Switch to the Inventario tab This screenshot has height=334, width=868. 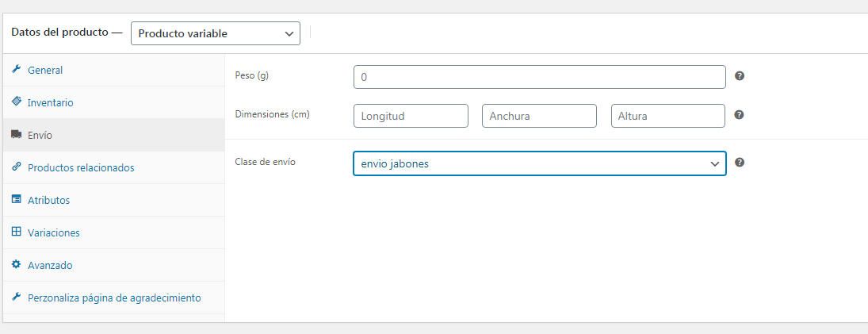(113, 102)
